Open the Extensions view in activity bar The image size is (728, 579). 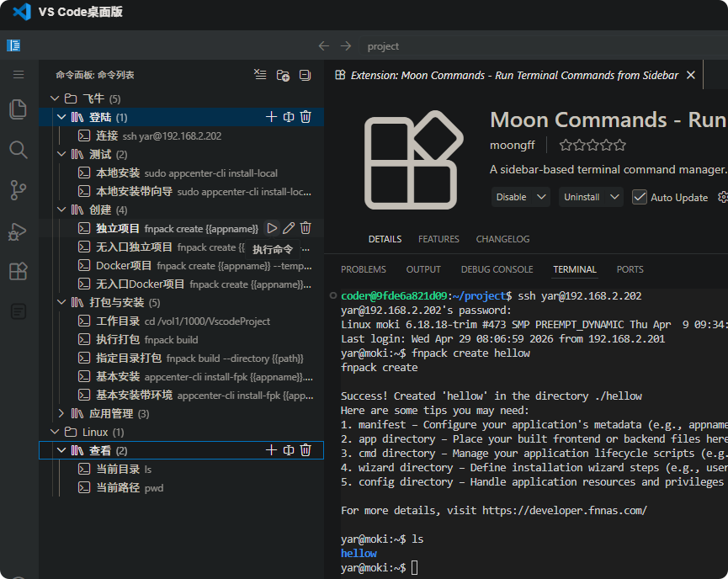tap(19, 271)
